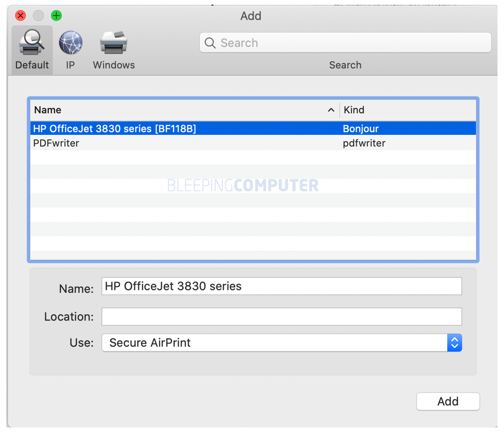Click the Add button
Viewport: 504px width, 434px height.
tap(448, 401)
